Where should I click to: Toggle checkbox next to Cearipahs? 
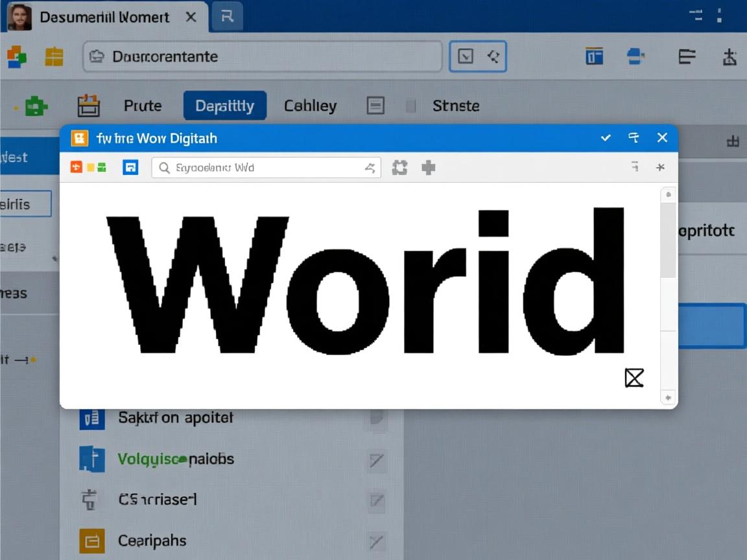click(x=377, y=541)
